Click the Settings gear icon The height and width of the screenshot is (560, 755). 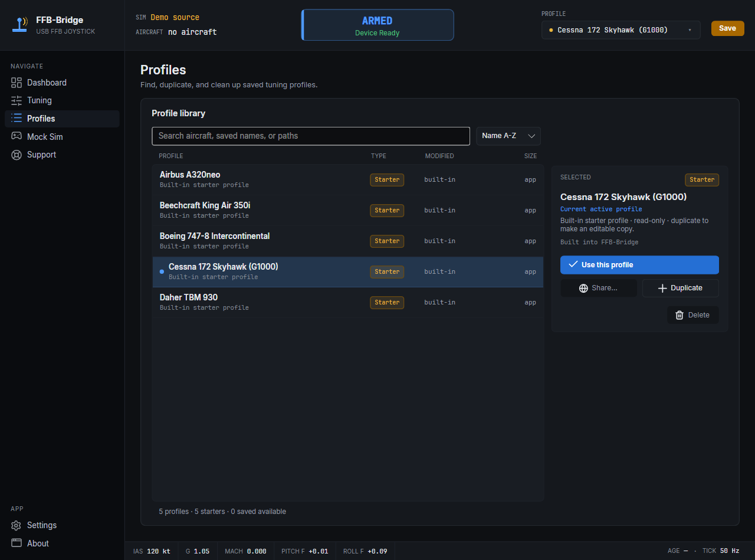(x=17, y=525)
